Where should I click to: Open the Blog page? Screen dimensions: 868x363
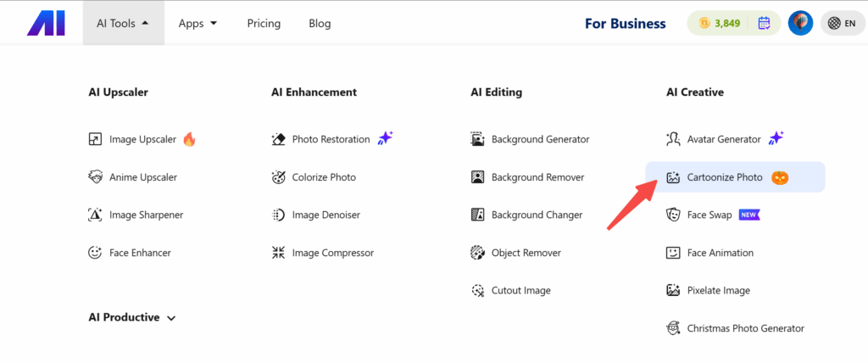(x=320, y=23)
